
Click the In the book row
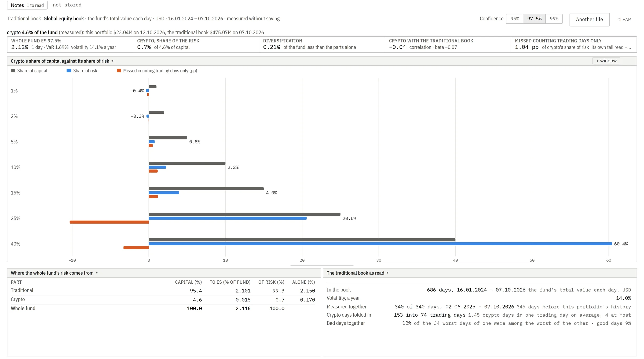(479, 290)
